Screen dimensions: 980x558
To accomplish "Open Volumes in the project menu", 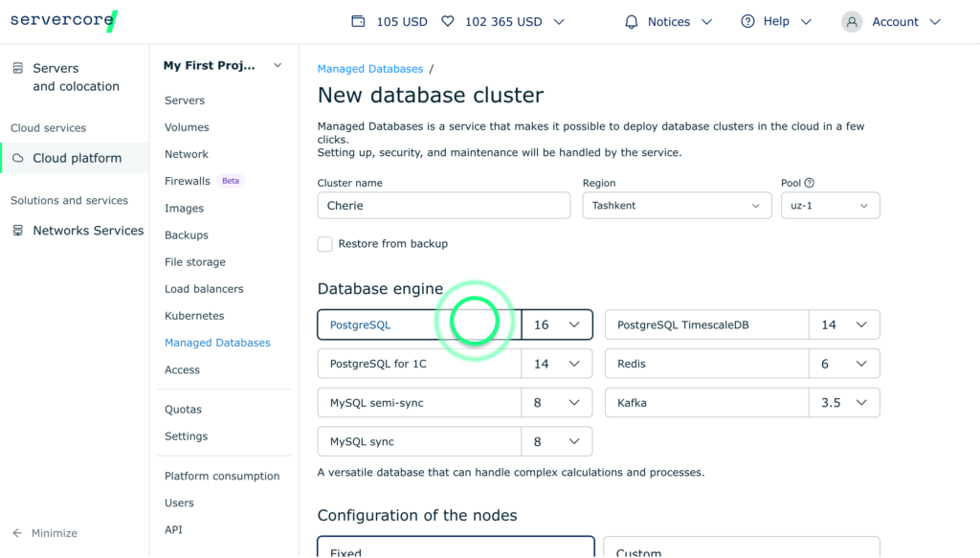I will tap(187, 127).
